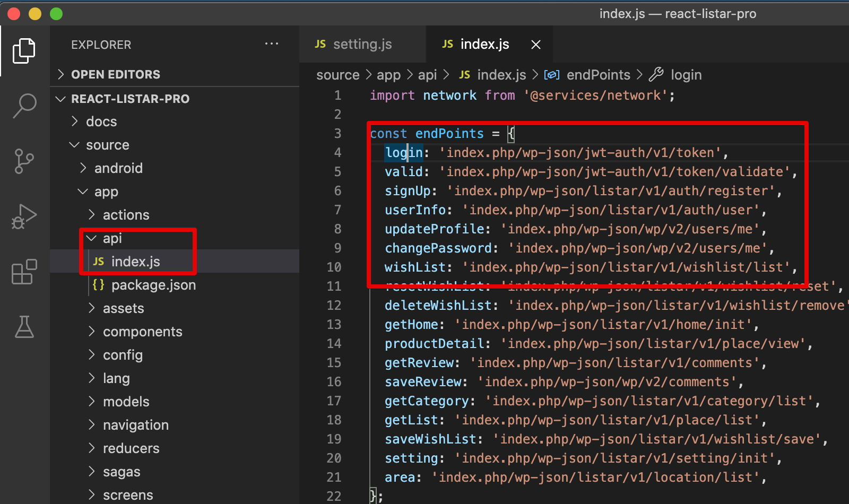Click line number 1 in gutter
This screenshot has width=849, height=504.
(337, 95)
